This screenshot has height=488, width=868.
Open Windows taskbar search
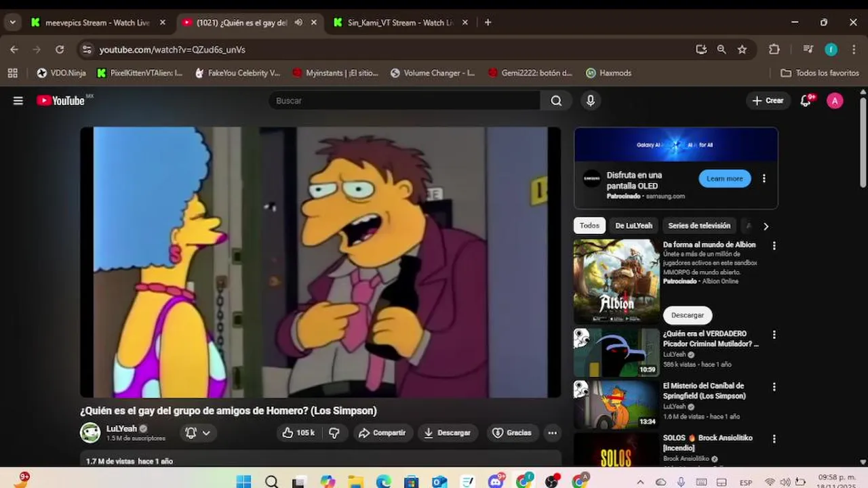[x=272, y=482]
